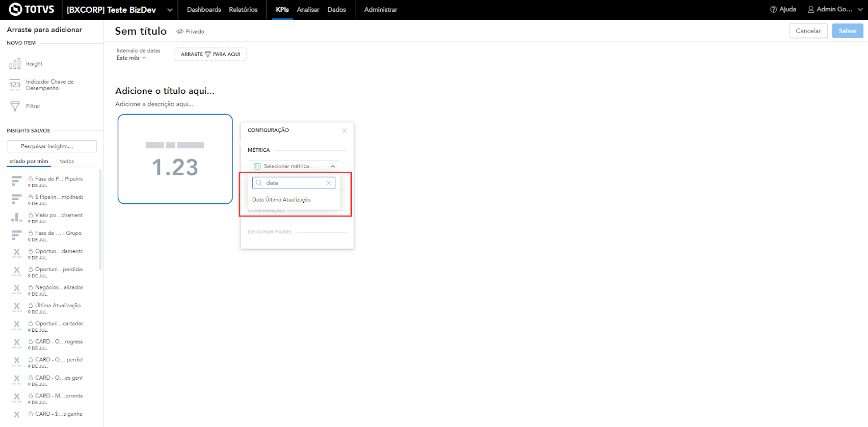
Task: Collapse the Selecionar métrica dropdown
Action: click(333, 167)
